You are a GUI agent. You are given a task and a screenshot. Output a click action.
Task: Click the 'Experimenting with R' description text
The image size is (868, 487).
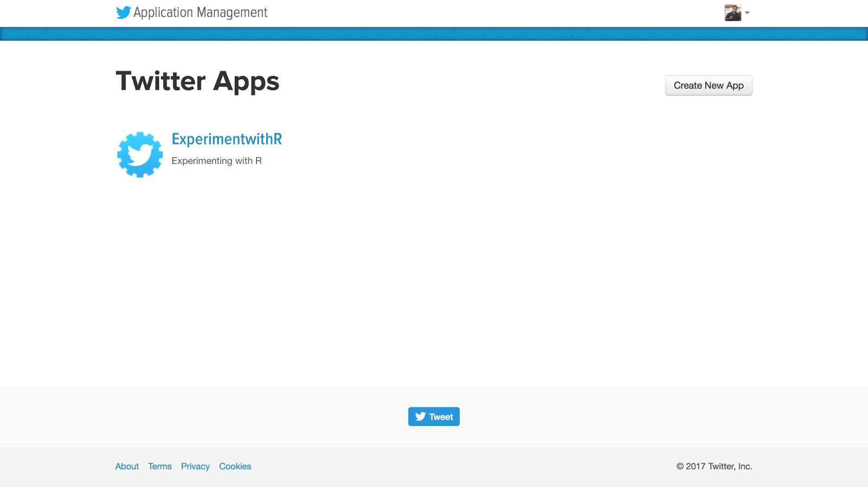(216, 161)
